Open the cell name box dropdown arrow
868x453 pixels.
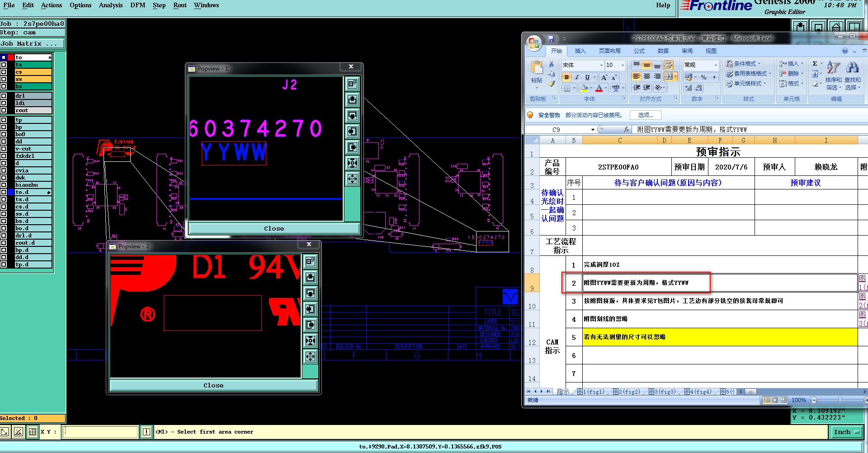[593, 130]
